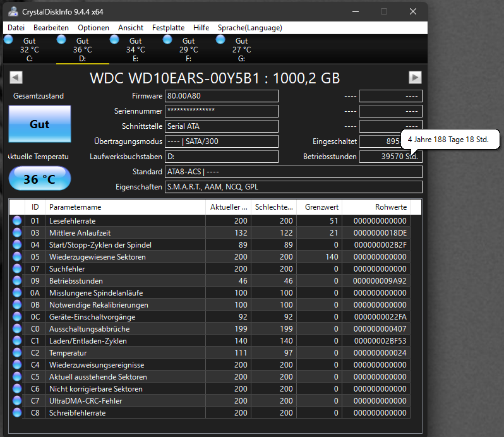The width and height of the screenshot is (504, 437).
Task: Click the Firmware field 80.00A80
Action: [222, 96]
